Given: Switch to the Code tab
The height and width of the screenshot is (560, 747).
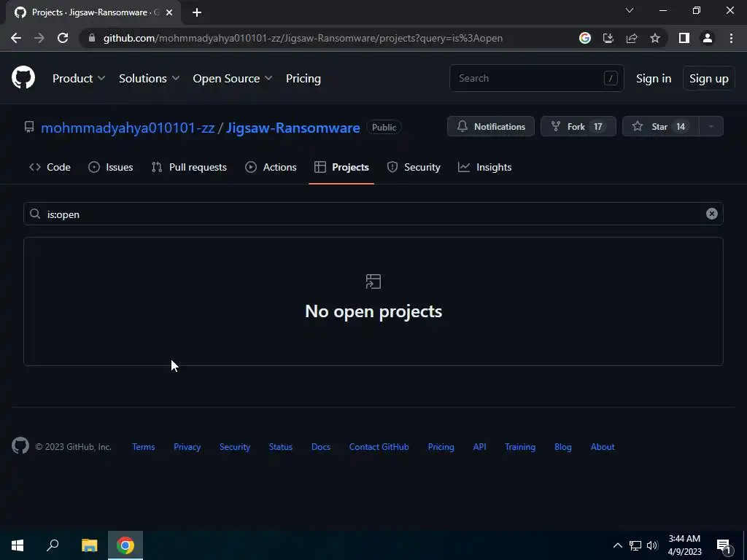Looking at the screenshot, I should coord(50,167).
